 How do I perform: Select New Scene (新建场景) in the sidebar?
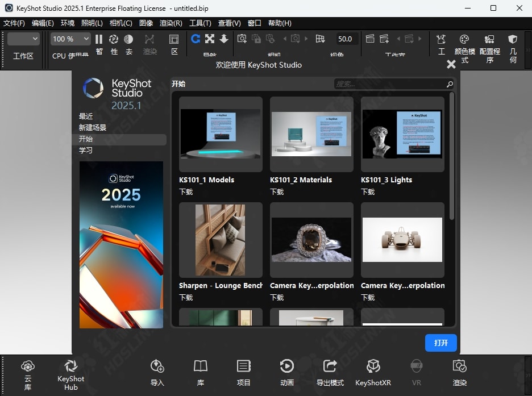(x=93, y=128)
